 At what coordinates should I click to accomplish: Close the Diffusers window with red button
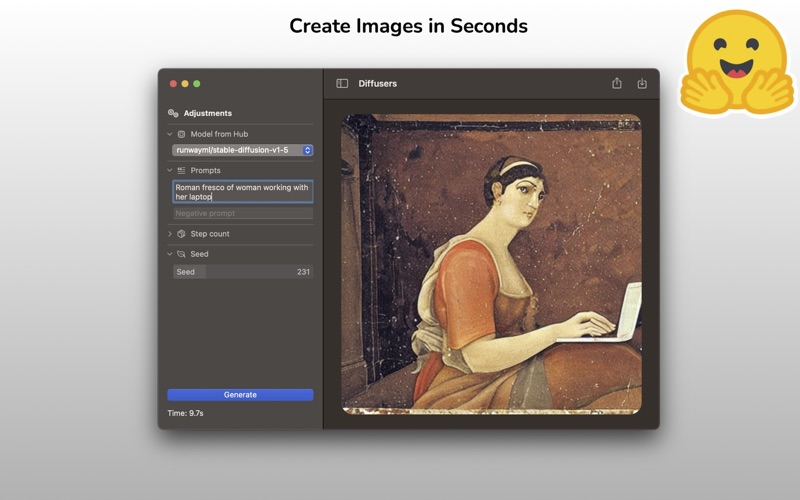click(x=173, y=84)
